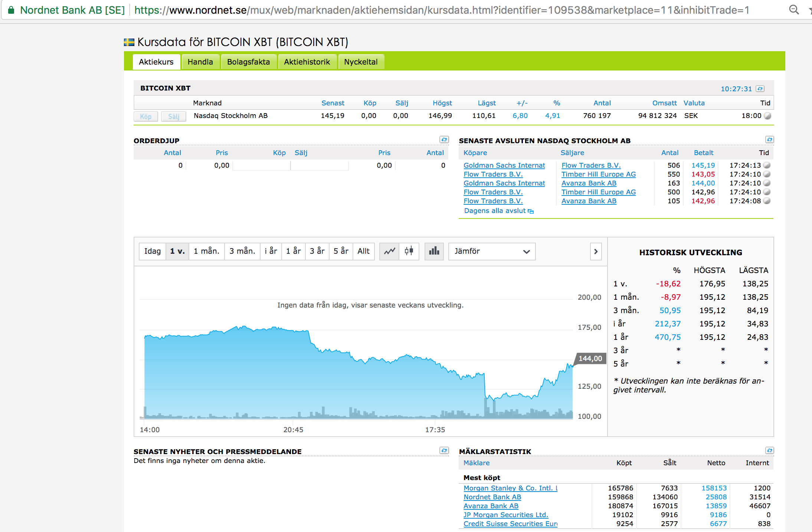Select the 1 v. chart period
Screen dimensions: 812x532
[177, 251]
